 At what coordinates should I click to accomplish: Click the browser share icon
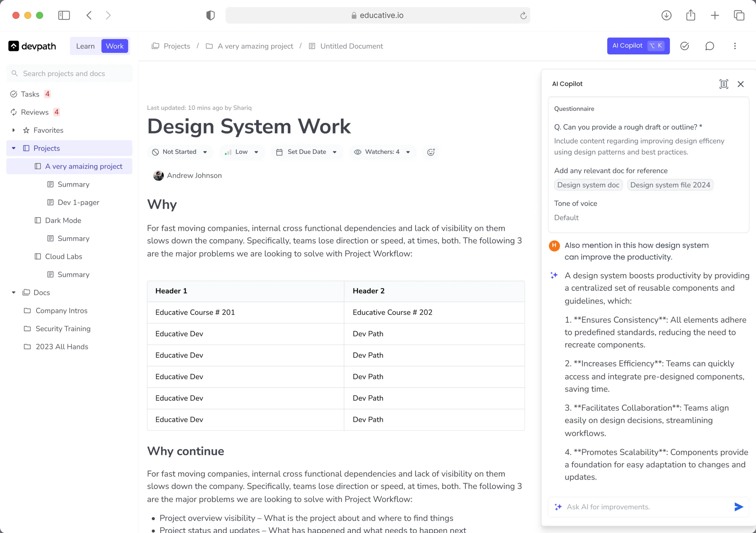click(691, 15)
